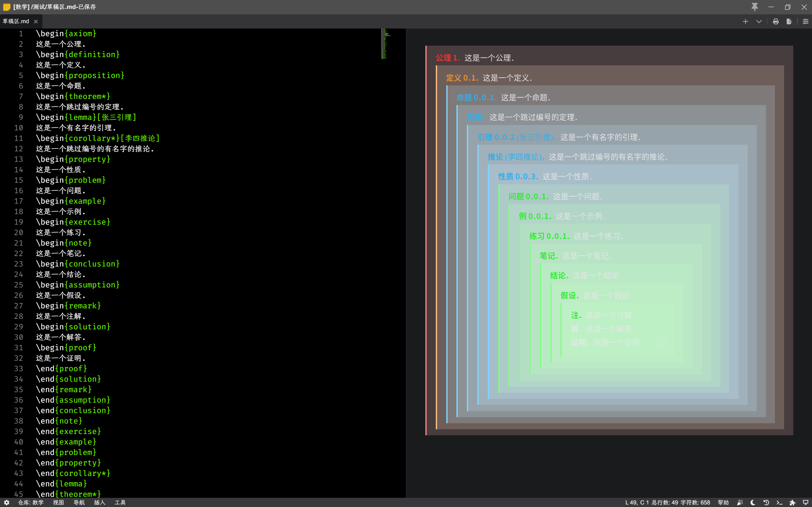Click the party popper icon in status bar

[740, 502]
